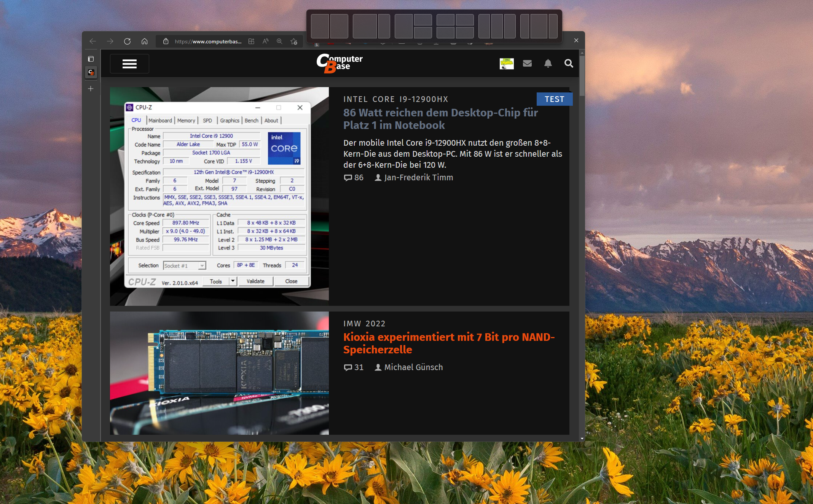Image resolution: width=813 pixels, height=504 pixels.
Task: Open a new tab with plus button
Action: coord(91,89)
